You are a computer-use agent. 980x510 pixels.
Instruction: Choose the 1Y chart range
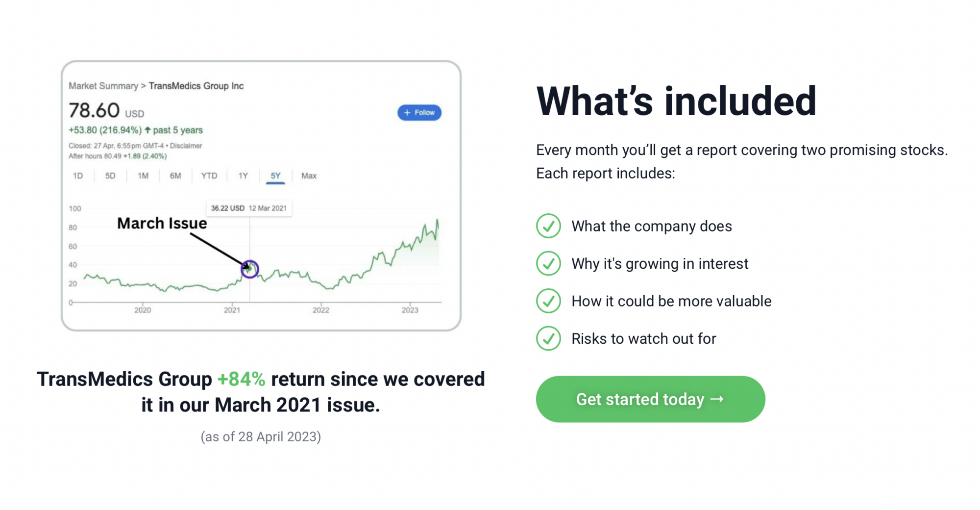pos(243,176)
